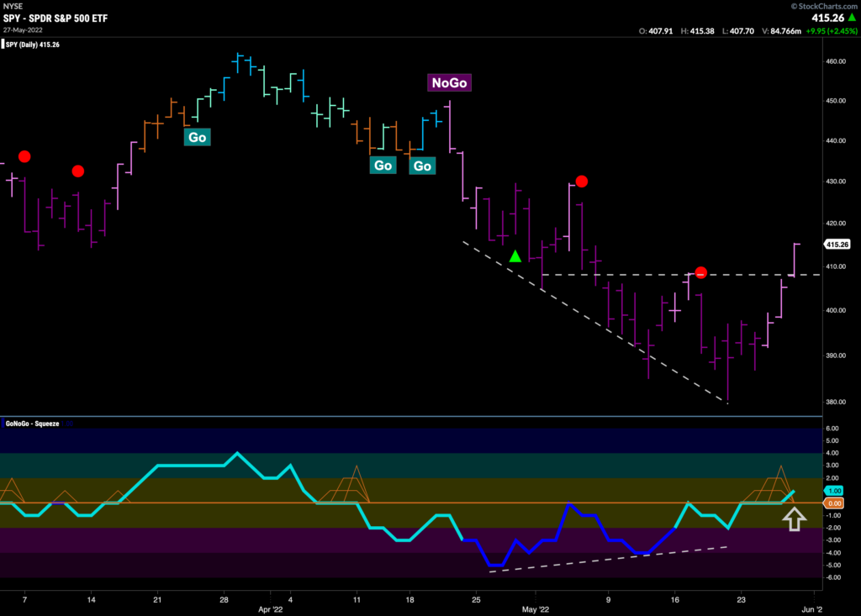
Task: Click the StockCharts.com copyright link
Action: (824, 6)
